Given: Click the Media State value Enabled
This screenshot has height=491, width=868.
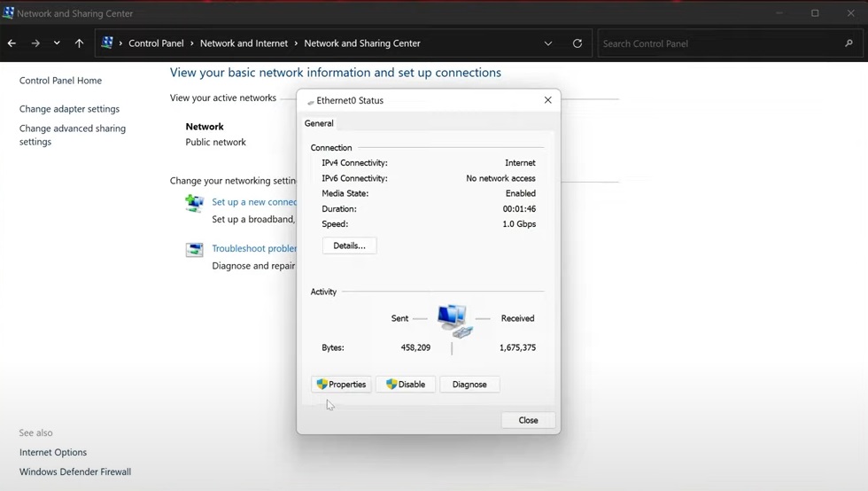Looking at the screenshot, I should 521,193.
